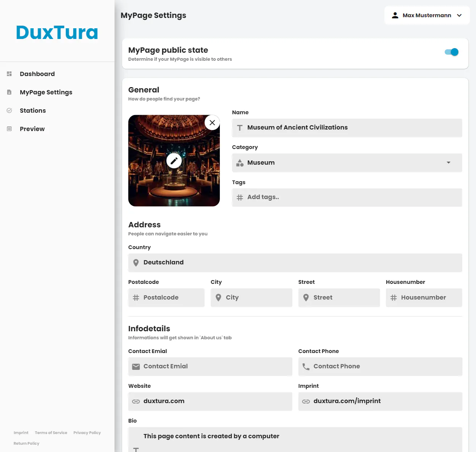Click the user icon beside Max Mustermann
The width and height of the screenshot is (476, 452).
pyautogui.click(x=395, y=15)
